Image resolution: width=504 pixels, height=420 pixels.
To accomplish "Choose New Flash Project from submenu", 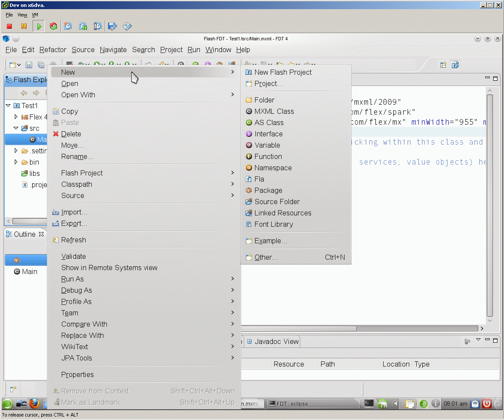I will click(296, 72).
